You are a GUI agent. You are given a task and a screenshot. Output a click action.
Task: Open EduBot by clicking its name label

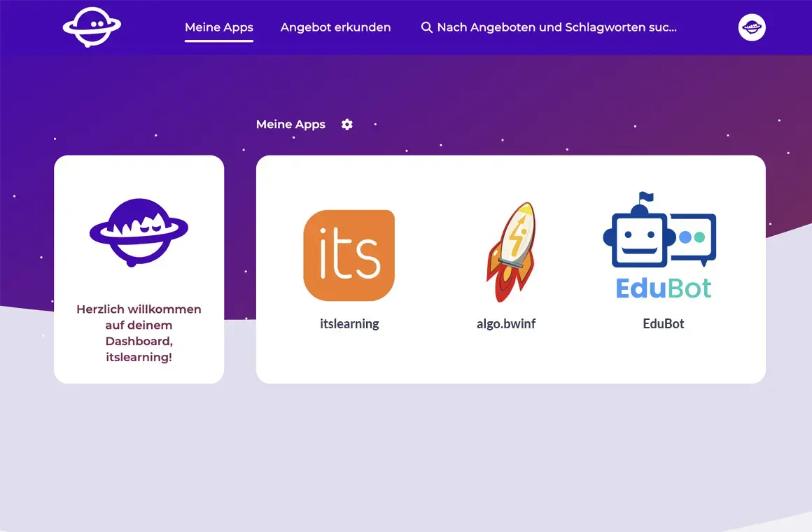(662, 323)
